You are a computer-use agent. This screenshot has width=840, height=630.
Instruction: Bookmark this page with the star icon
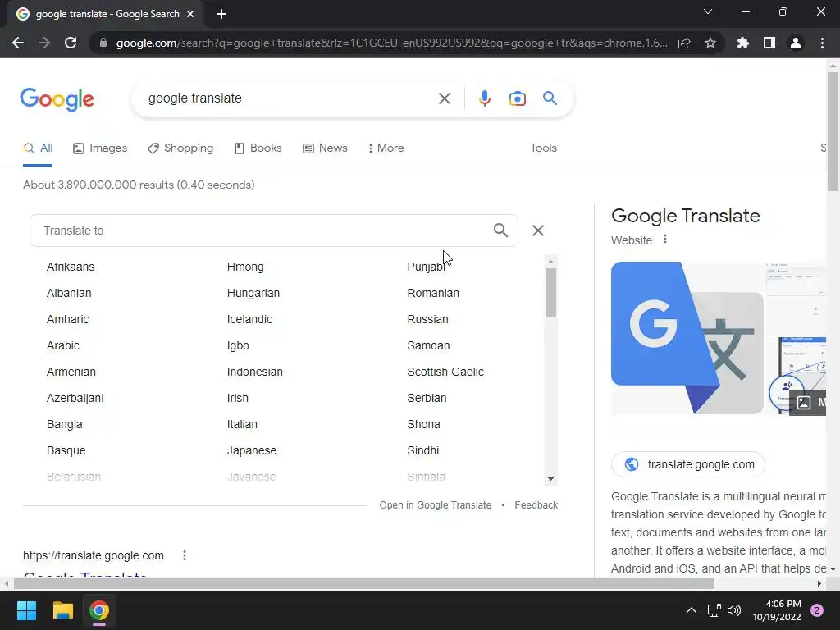point(710,43)
